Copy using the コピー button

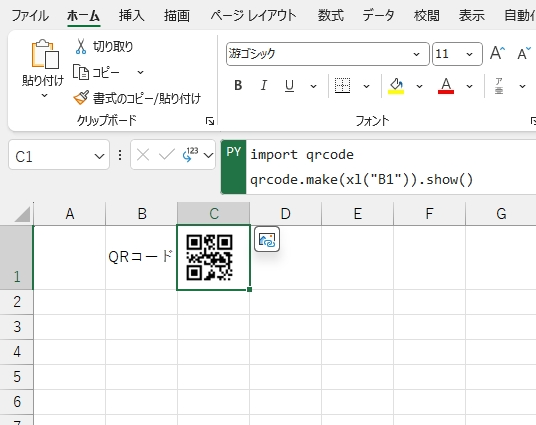coord(96,72)
